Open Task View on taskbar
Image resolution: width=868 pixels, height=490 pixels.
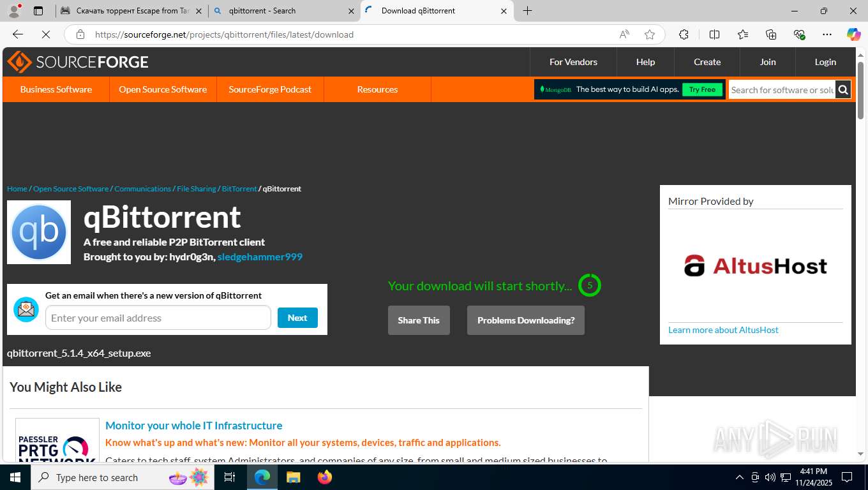(230, 477)
